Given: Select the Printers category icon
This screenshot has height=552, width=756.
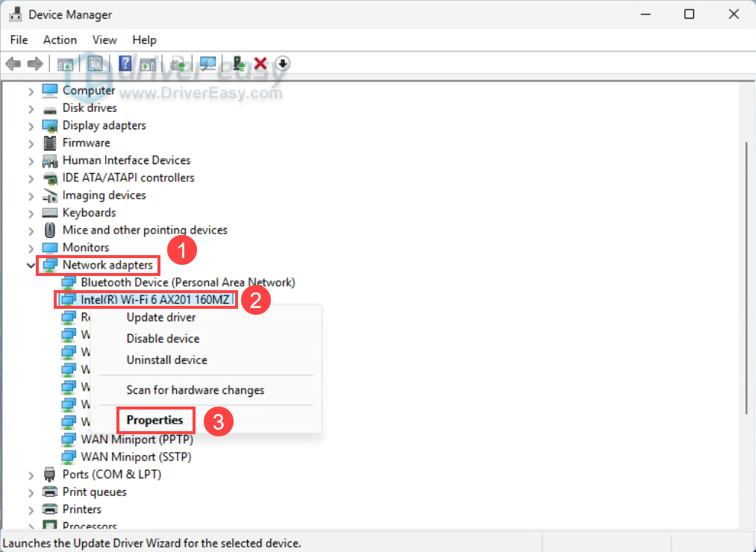Looking at the screenshot, I should [x=50, y=509].
